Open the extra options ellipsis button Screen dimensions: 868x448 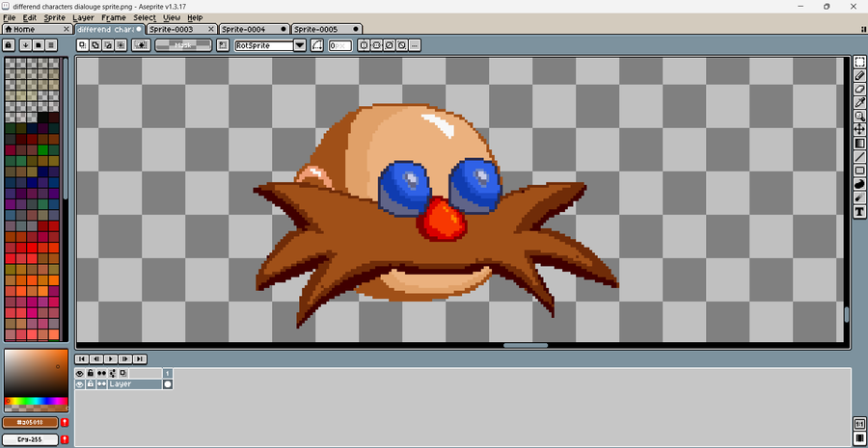415,45
